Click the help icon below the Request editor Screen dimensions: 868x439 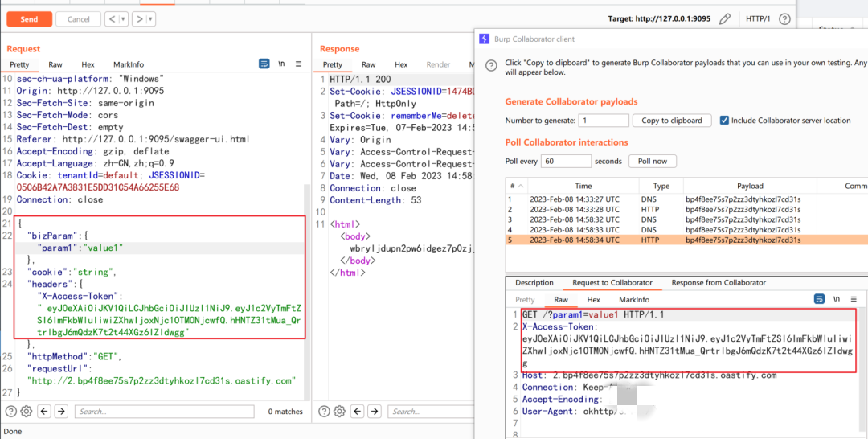click(11, 412)
